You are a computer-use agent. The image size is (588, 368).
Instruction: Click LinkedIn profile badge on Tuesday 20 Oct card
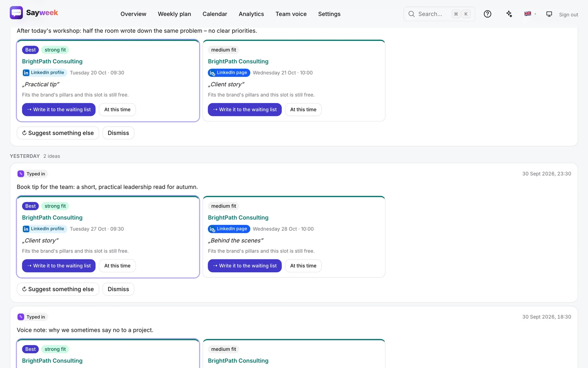[x=44, y=72]
